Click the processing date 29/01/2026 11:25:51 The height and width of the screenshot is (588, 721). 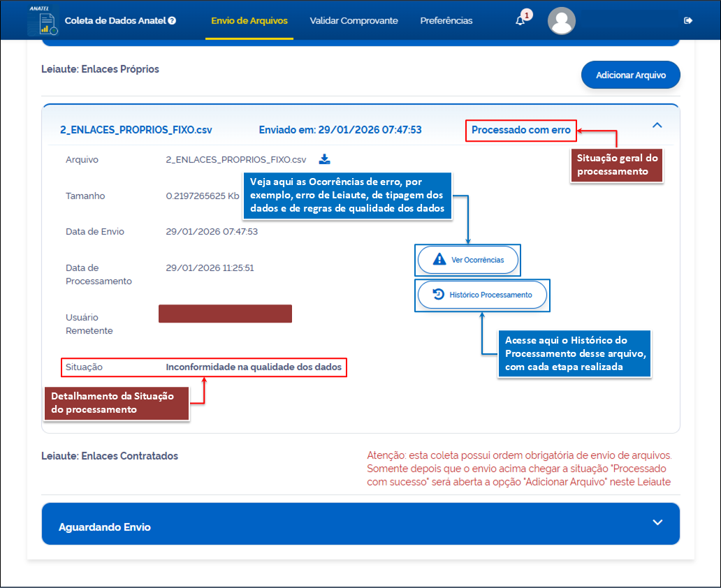210,268
